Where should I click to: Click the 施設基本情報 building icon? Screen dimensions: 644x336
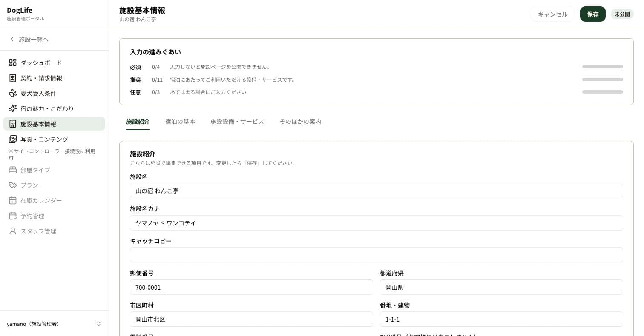pyautogui.click(x=13, y=124)
